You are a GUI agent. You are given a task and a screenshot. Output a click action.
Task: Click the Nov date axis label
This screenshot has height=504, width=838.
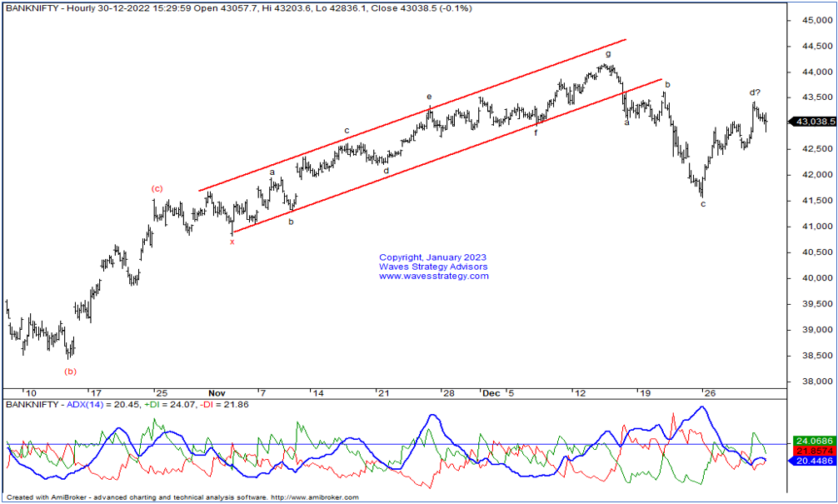point(217,393)
